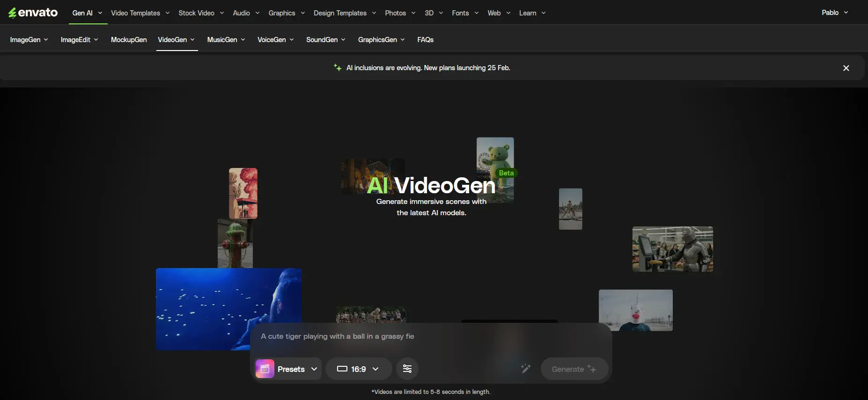Open the Gen AI menu
868x400 pixels.
point(87,13)
